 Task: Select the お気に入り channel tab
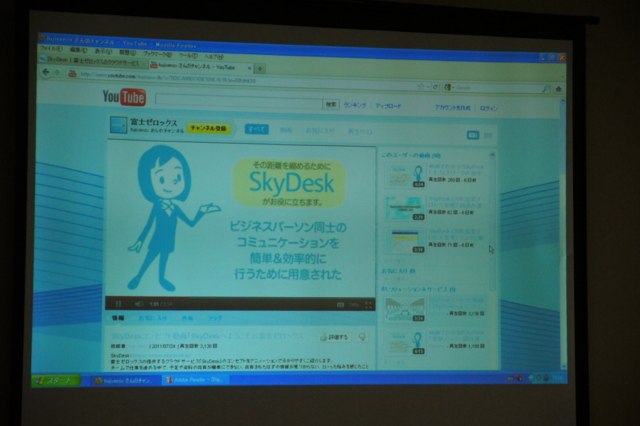[x=320, y=131]
